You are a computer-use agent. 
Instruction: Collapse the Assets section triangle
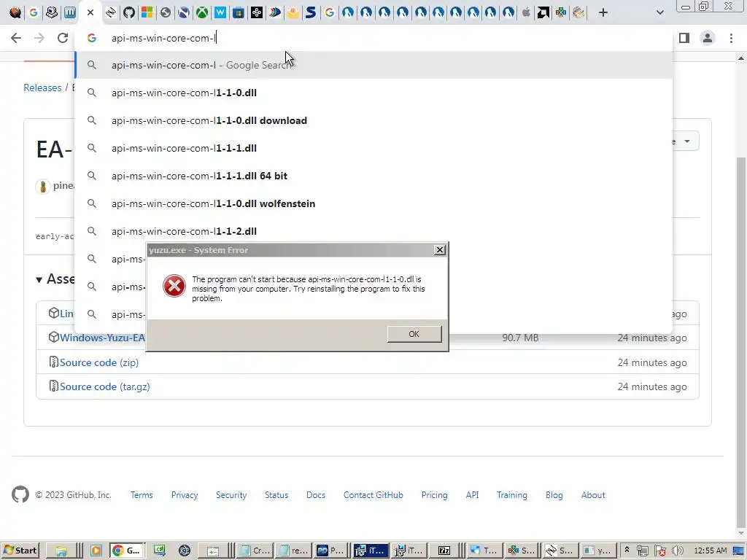click(39, 279)
